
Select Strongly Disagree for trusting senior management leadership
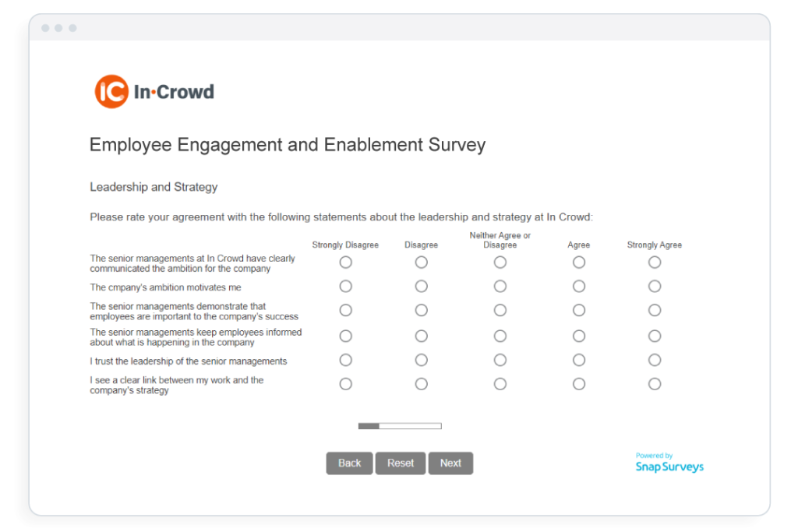(x=345, y=360)
